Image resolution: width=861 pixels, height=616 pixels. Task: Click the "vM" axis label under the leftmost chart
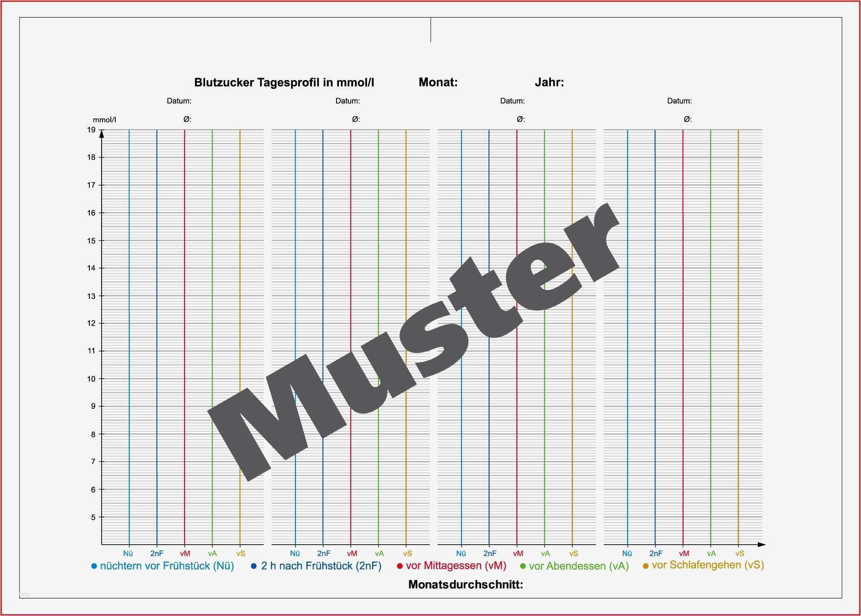[x=185, y=554]
